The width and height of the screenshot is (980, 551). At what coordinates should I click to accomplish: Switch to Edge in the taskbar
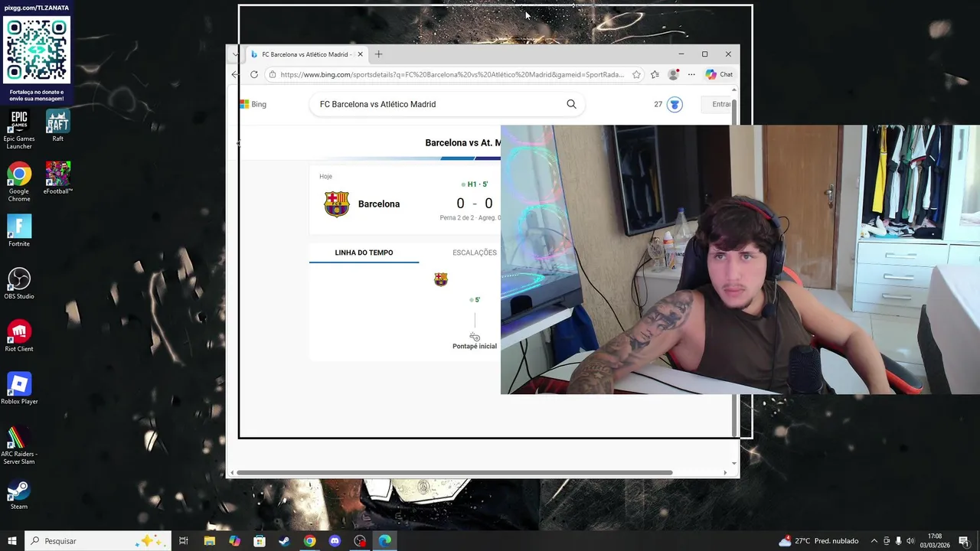click(384, 541)
